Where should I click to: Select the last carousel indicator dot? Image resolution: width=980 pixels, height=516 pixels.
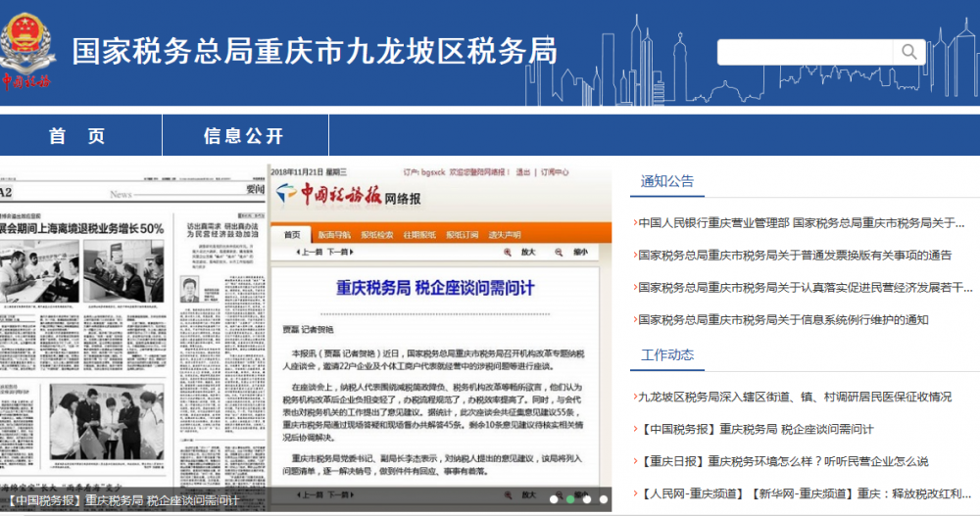(x=603, y=499)
